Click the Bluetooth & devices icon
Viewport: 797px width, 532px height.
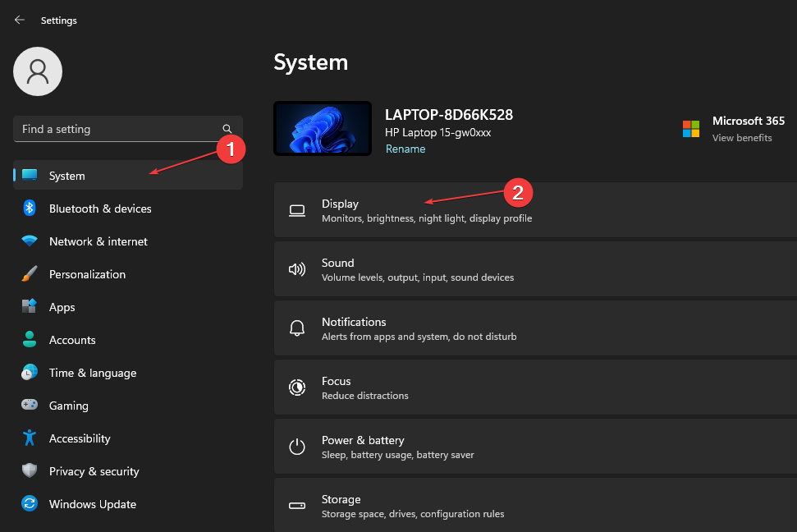[30, 209]
